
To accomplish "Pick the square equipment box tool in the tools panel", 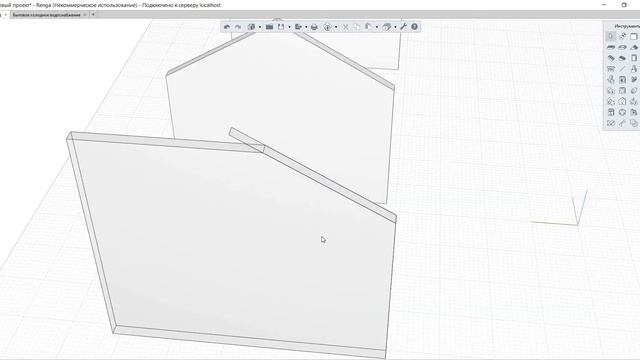I will pyautogui.click(x=622, y=80).
